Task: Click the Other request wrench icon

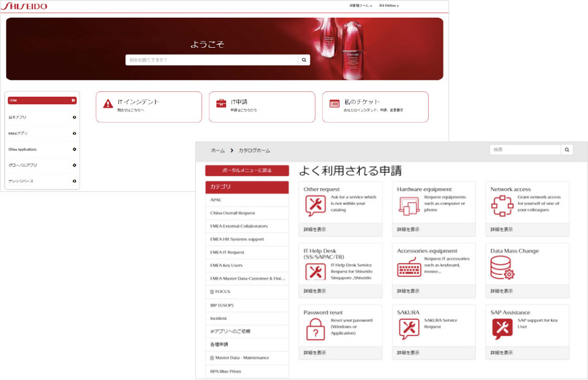Action: 315,205
